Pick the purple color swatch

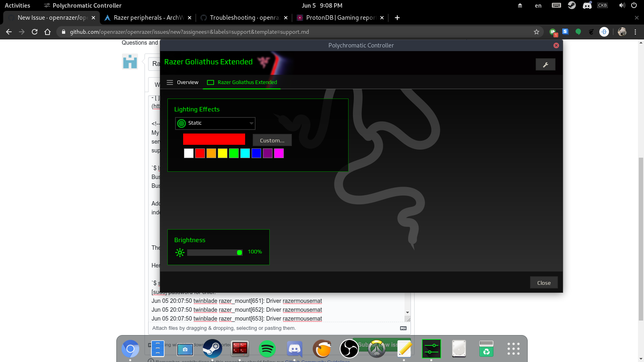[268, 153]
